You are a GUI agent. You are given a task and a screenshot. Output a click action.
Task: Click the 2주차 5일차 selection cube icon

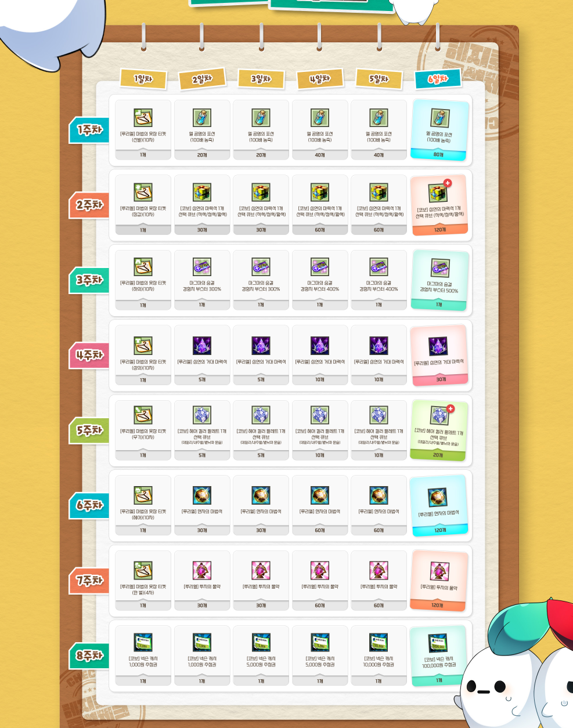[379, 193]
